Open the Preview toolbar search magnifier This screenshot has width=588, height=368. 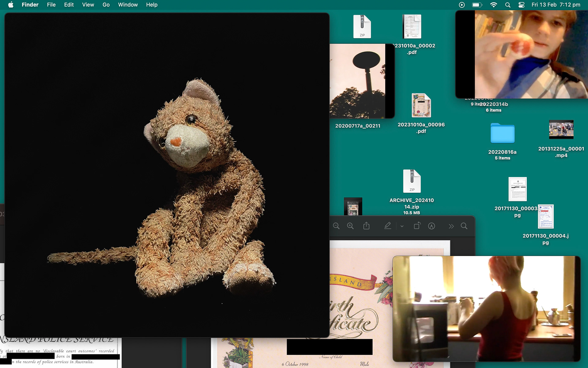[x=464, y=226]
